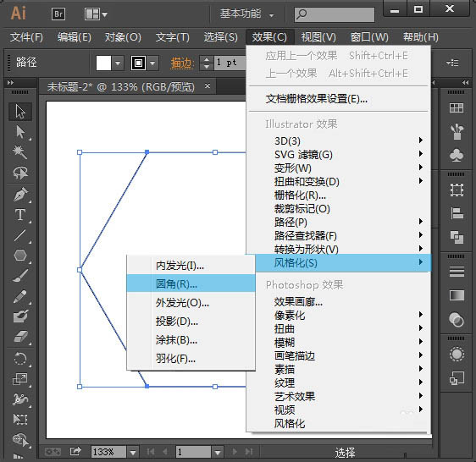476x462 pixels.
Task: Open Adobe Bridge with Br icon
Action: click(58, 14)
